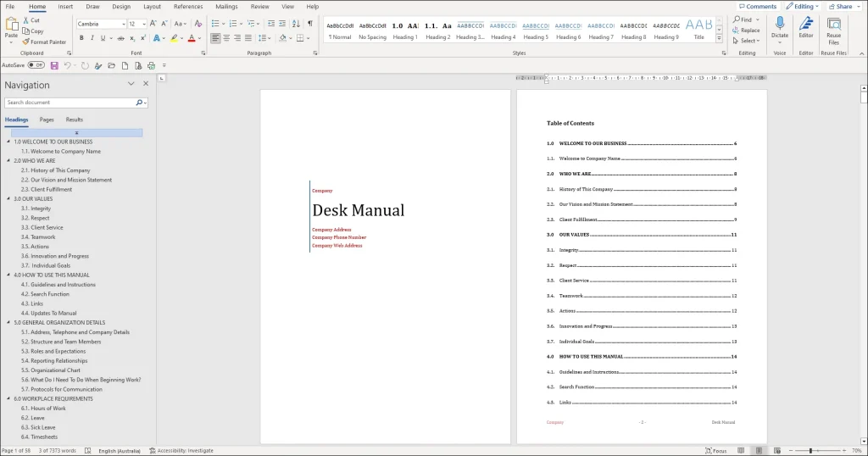
Task: Apply superscript formatting
Action: click(x=142, y=38)
